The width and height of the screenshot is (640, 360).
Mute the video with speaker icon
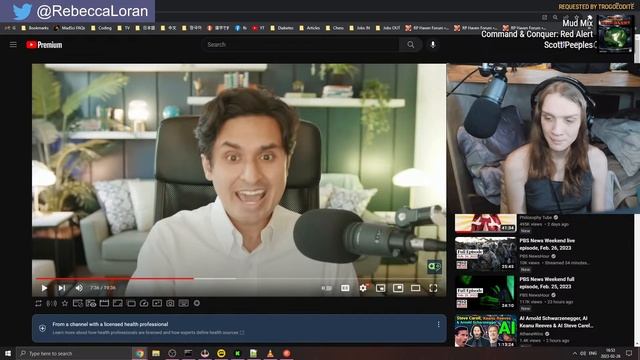click(x=79, y=288)
